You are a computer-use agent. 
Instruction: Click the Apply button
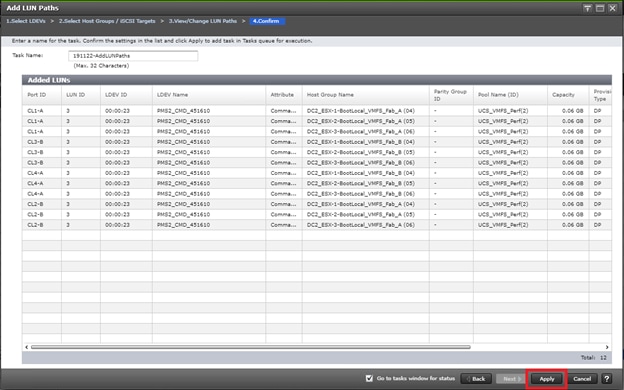[547, 378]
